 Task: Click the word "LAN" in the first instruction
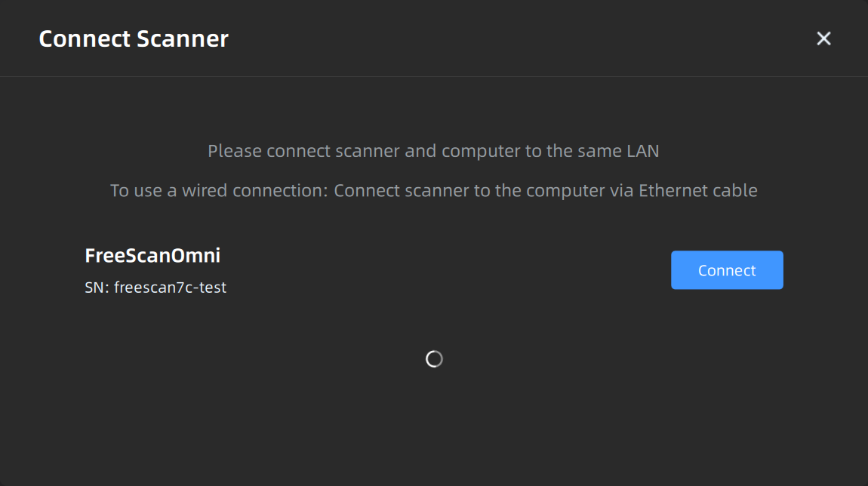pos(642,151)
